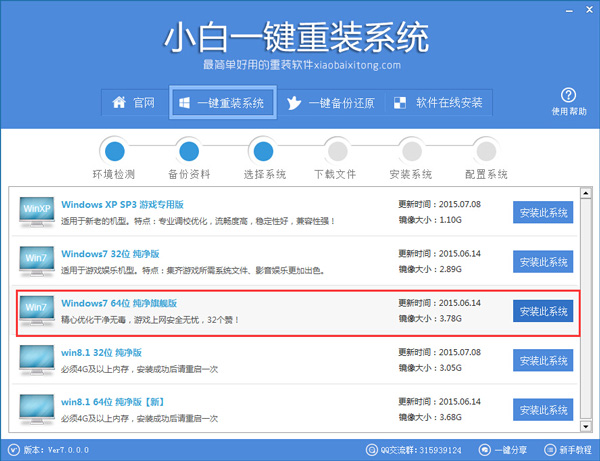Image resolution: width=600 pixels, height=461 pixels.
Task: Install Windows7 32位 纯净版 system
Action: coord(543,261)
